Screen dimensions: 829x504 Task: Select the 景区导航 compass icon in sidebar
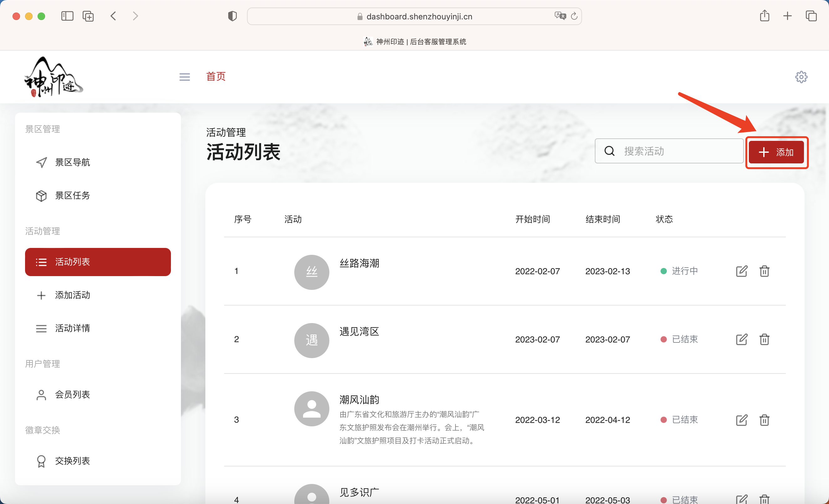41,162
